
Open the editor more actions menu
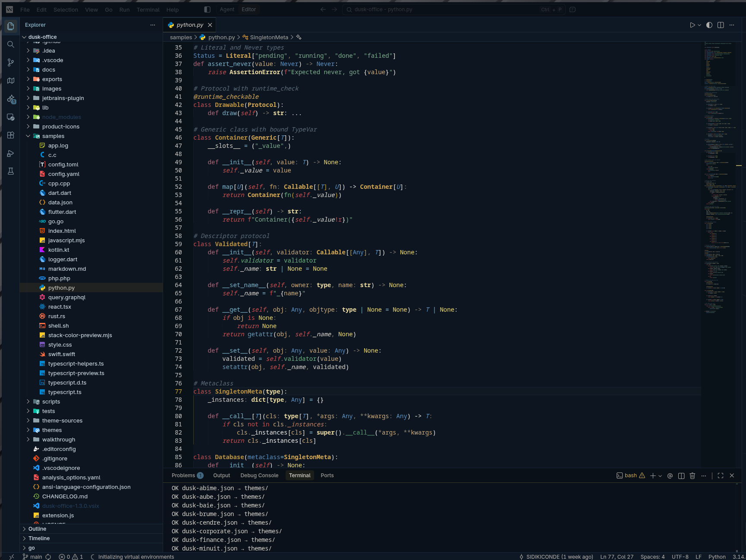tap(732, 25)
